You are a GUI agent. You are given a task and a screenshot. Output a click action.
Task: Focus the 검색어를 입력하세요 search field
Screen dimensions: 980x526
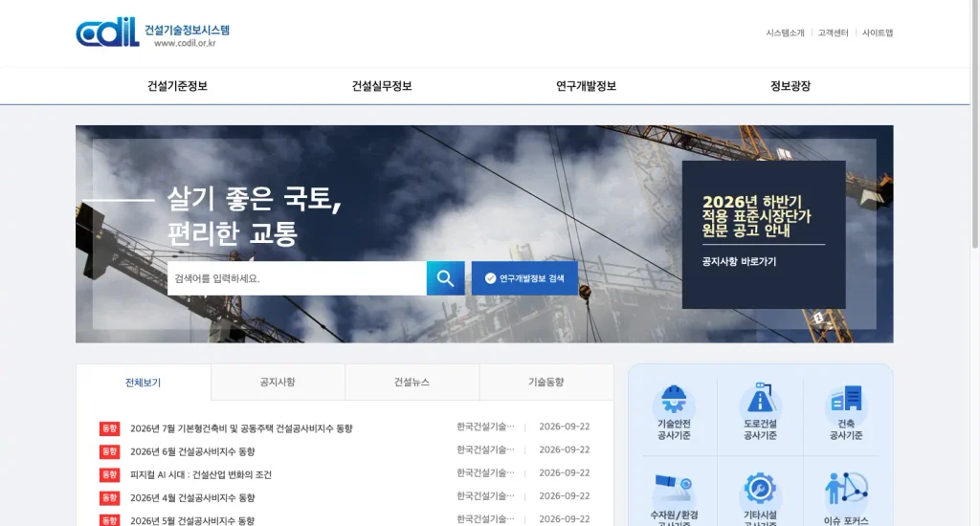[297, 278]
